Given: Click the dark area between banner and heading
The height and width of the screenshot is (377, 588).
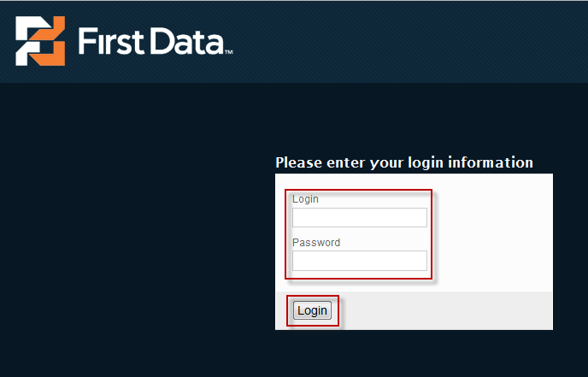Looking at the screenshot, I should pos(414,119).
